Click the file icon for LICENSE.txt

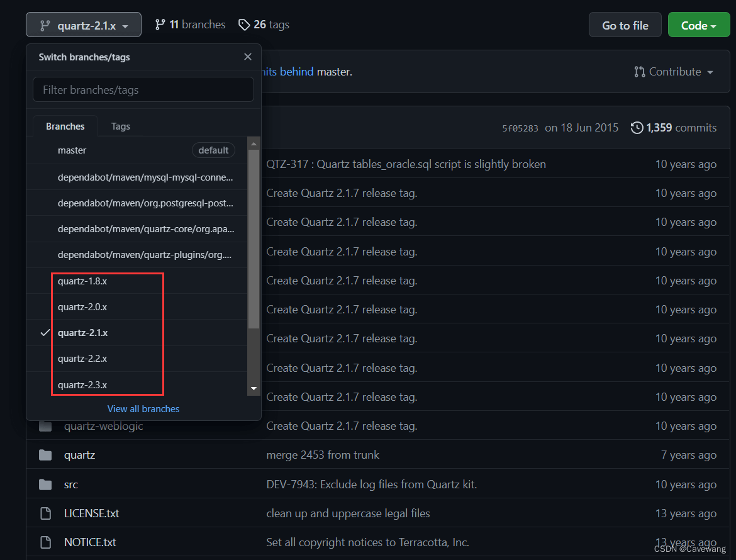click(45, 513)
